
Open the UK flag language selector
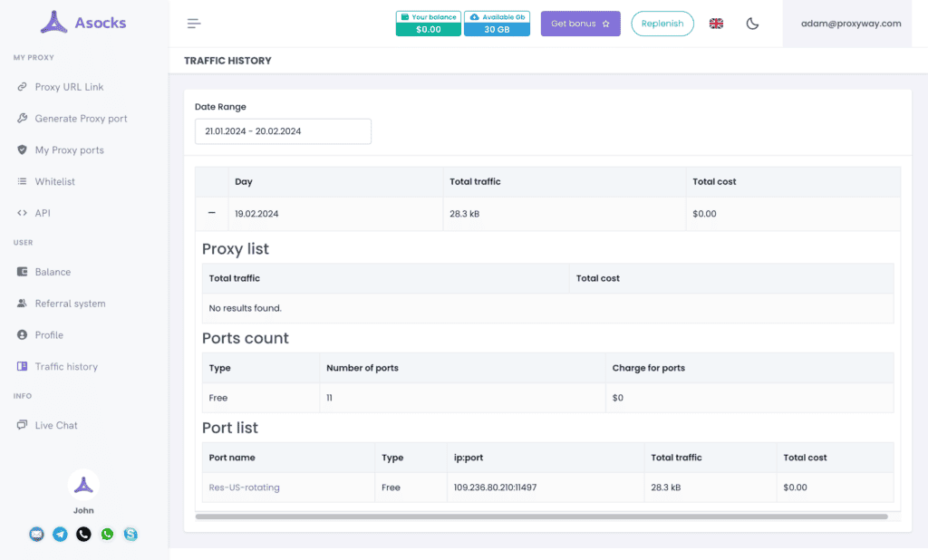coord(716,24)
